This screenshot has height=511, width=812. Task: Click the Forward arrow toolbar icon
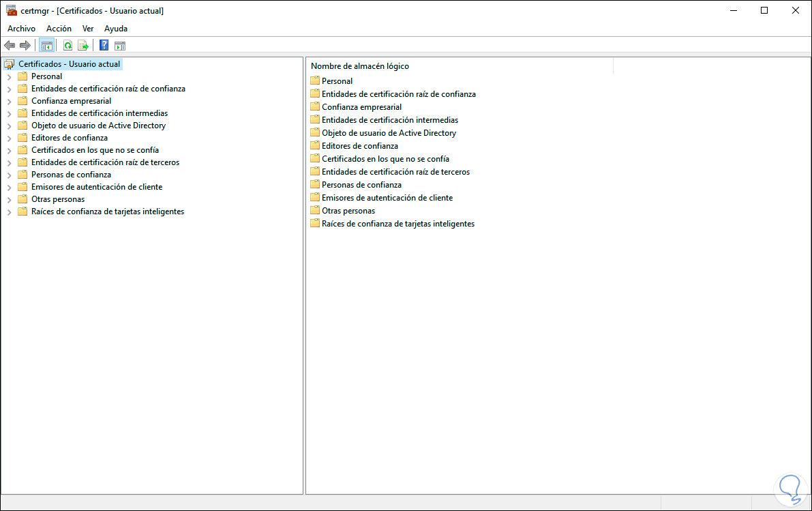pyautogui.click(x=25, y=46)
